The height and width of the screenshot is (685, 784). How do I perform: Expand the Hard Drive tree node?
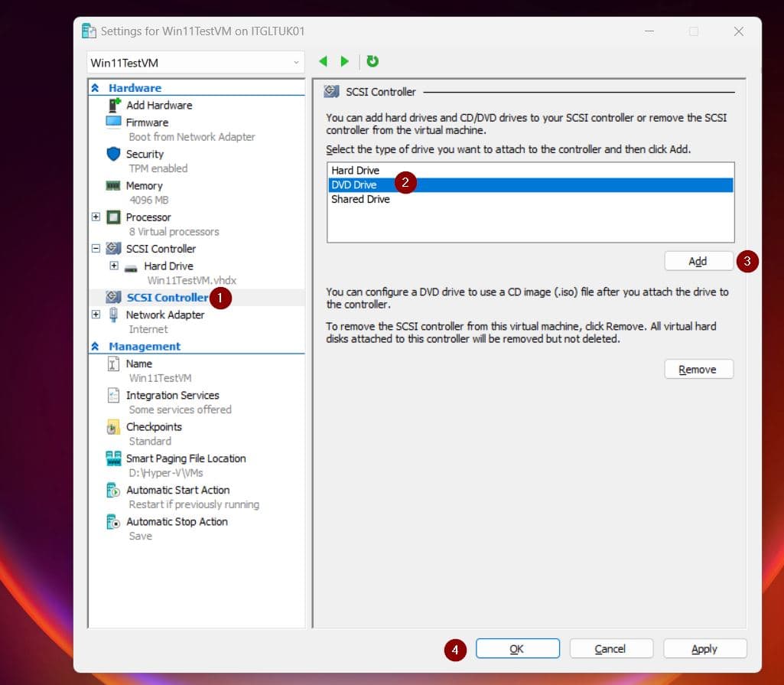tap(113, 266)
